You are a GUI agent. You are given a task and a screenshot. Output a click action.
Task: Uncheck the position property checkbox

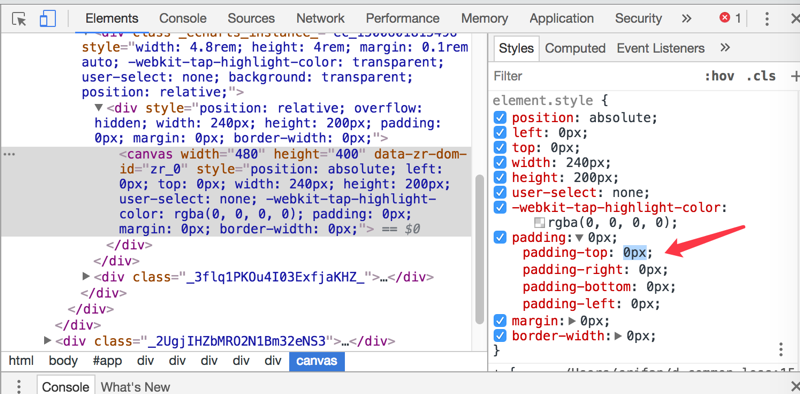point(500,118)
